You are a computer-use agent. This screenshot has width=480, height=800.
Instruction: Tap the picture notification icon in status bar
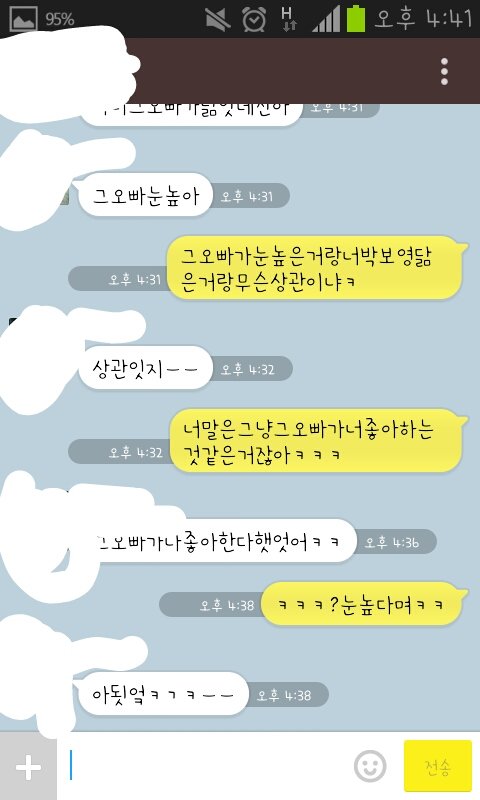(x=23, y=19)
